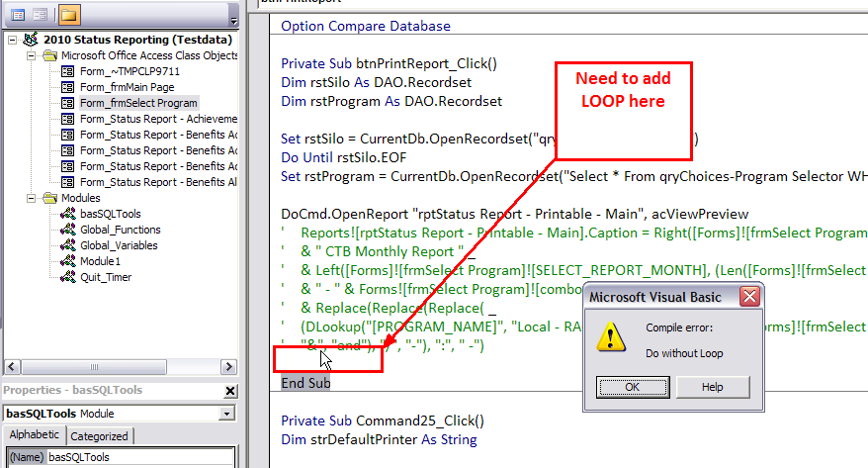The image size is (868, 468).
Task: Click Dim strDefaultPrinter As String line
Action: (379, 439)
